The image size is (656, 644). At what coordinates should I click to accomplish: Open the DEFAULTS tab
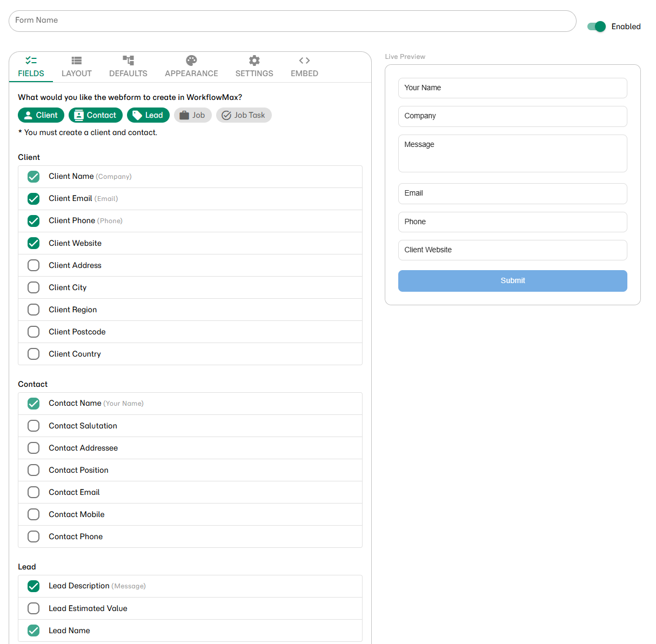click(128, 66)
